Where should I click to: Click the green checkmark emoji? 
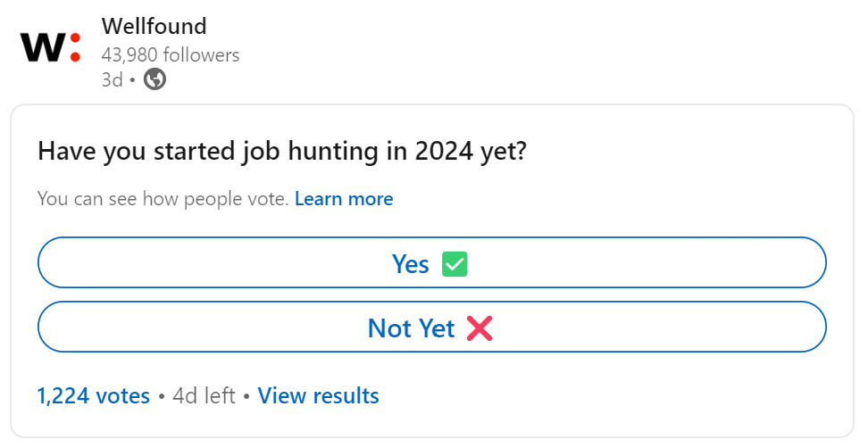click(455, 264)
